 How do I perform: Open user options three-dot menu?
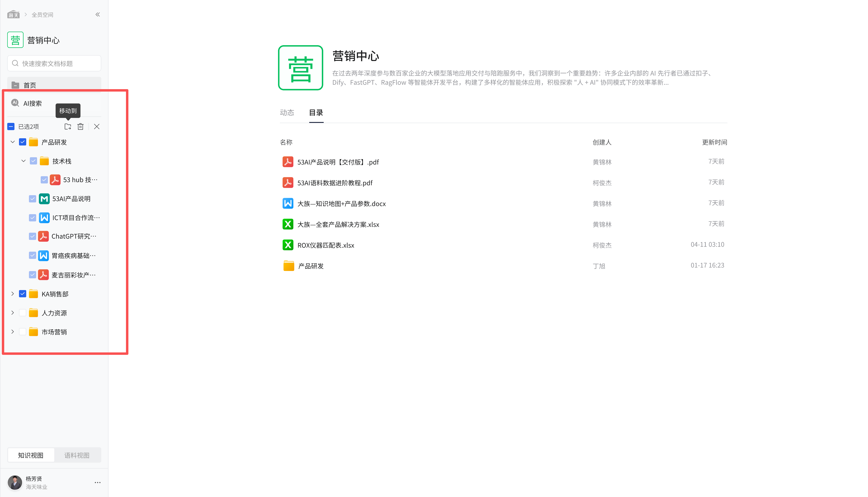pos(97,482)
